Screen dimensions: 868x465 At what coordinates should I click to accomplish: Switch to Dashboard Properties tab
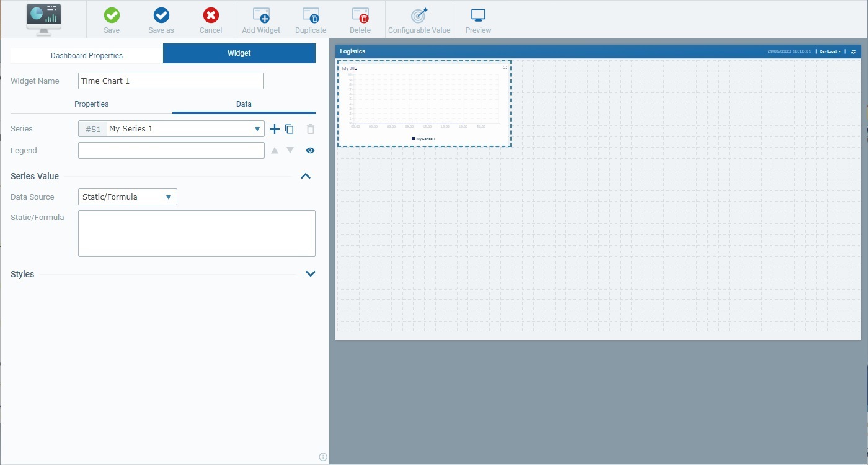pyautogui.click(x=87, y=55)
